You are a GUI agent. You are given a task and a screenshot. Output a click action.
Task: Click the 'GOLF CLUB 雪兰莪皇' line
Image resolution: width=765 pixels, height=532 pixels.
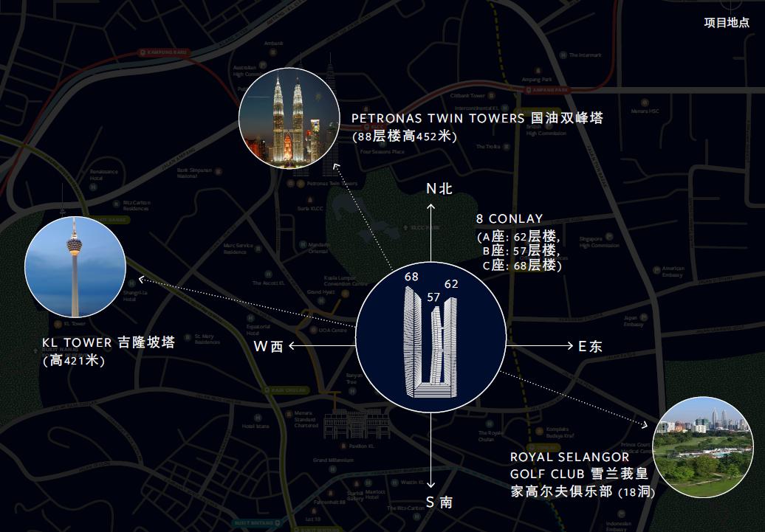579,474
